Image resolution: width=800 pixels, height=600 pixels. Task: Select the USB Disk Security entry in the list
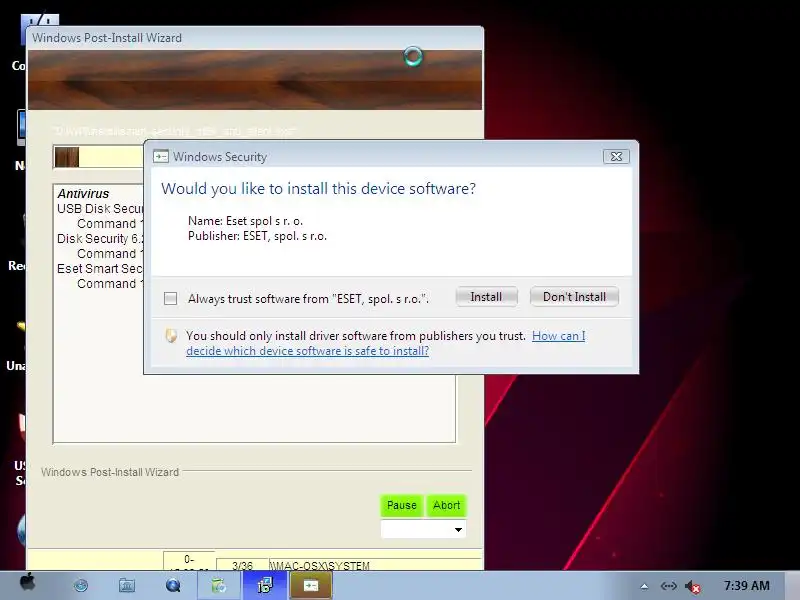point(100,209)
